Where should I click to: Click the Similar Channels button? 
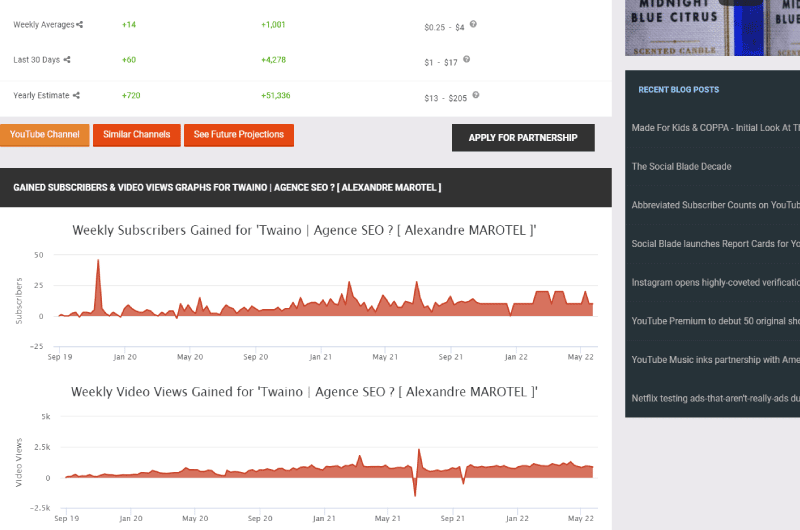pos(137,135)
